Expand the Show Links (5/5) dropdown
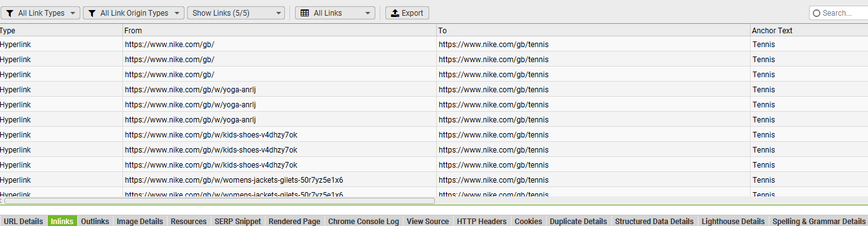This screenshot has height=226, width=868. (x=236, y=13)
